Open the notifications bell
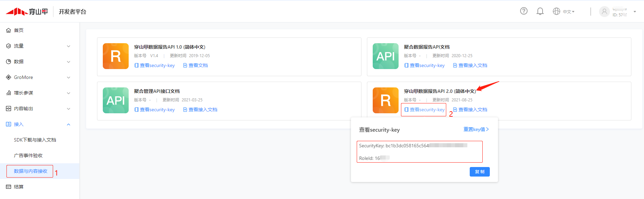644x199 pixels. (540, 11)
